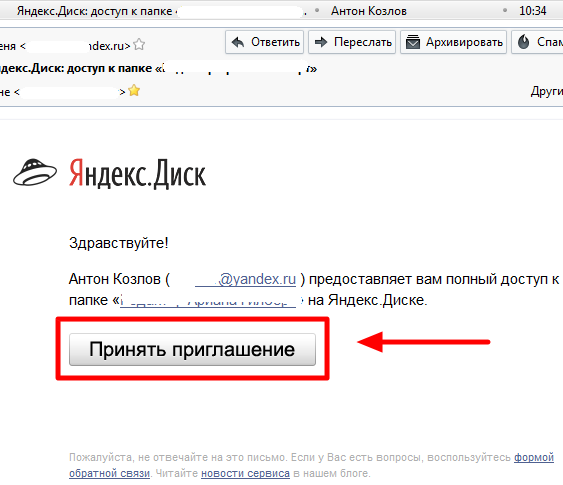The height and width of the screenshot is (485, 563).
Task: Open the sender's @yandex.ru email link
Action: [x=246, y=279]
